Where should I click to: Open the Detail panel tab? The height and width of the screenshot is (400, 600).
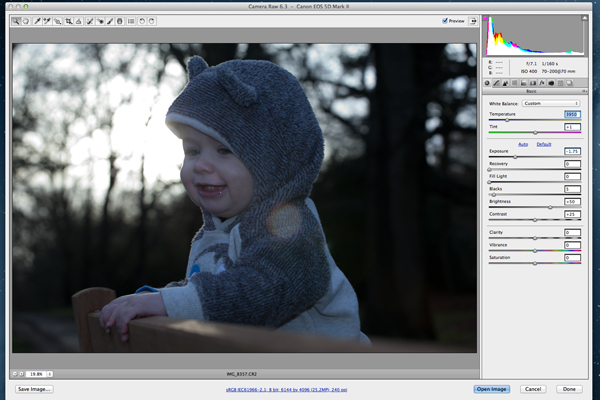[507, 83]
